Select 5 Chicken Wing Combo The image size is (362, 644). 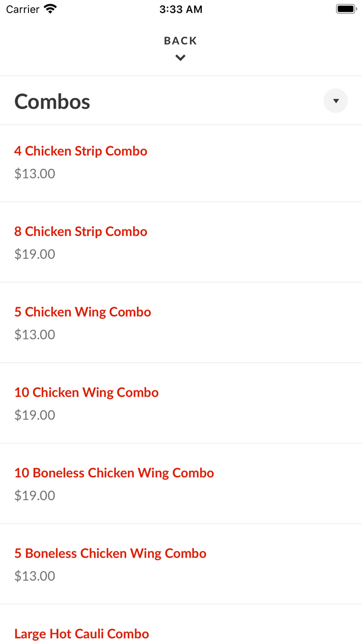click(82, 312)
